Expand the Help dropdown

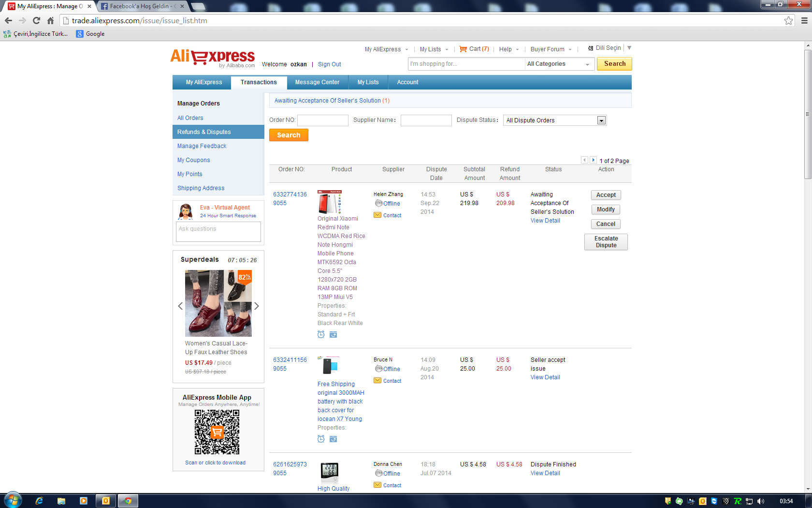[509, 49]
